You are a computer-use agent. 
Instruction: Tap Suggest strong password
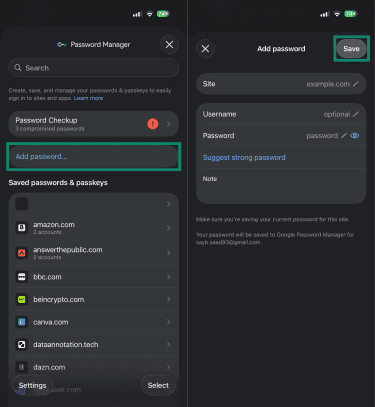244,157
